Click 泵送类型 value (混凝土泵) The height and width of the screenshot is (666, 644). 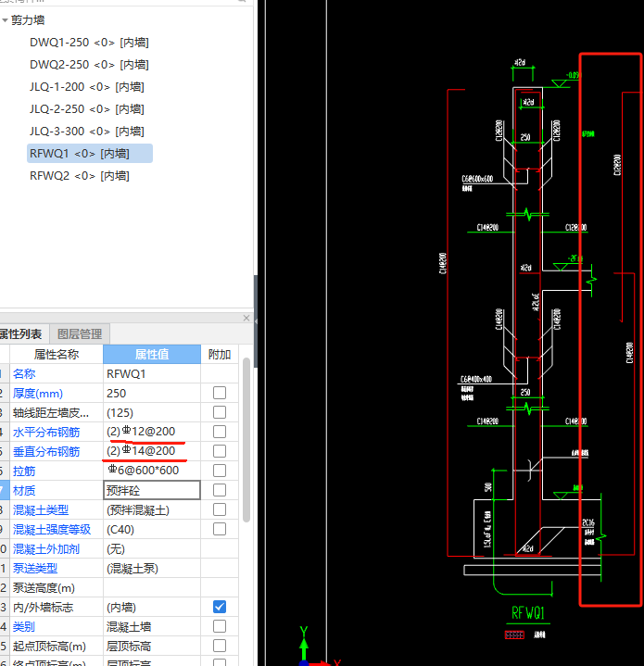(x=152, y=569)
